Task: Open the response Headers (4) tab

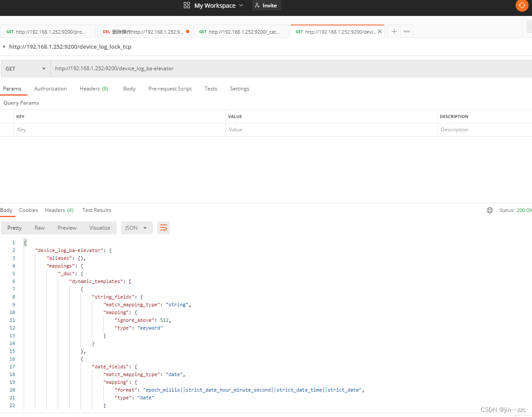Action: click(x=59, y=210)
